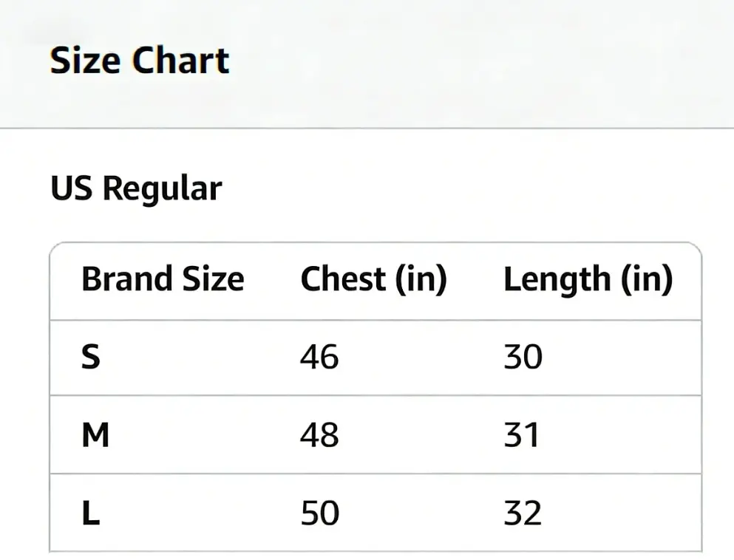The width and height of the screenshot is (734, 560).
Task: Select the US Regular heading
Action: point(136,188)
